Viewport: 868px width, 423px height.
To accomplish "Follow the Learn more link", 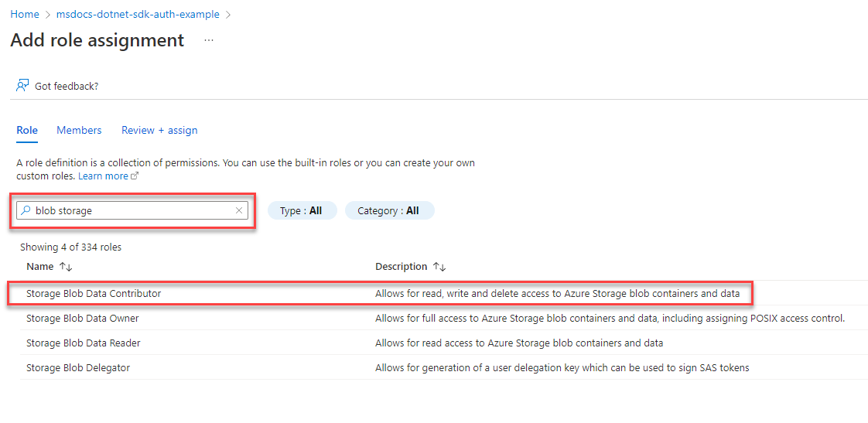I will [103, 176].
